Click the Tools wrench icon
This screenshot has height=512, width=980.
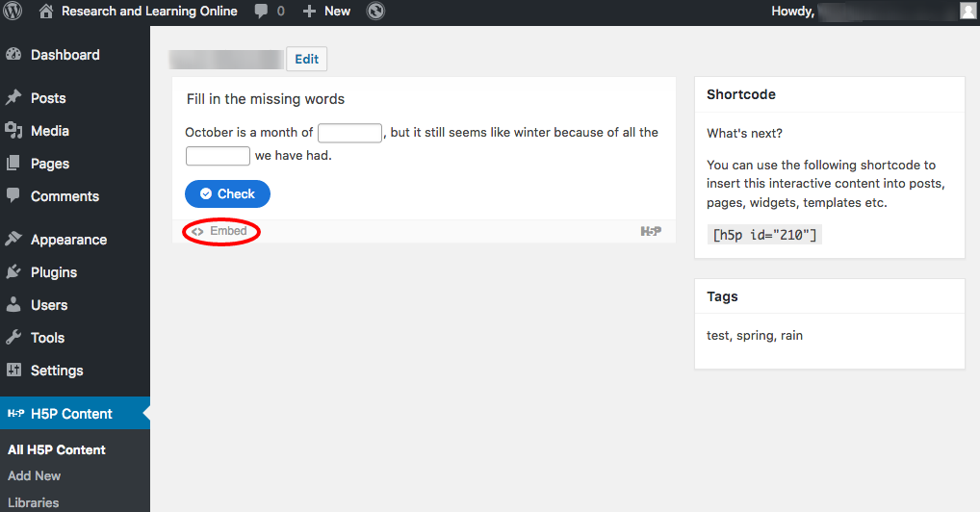pos(13,337)
